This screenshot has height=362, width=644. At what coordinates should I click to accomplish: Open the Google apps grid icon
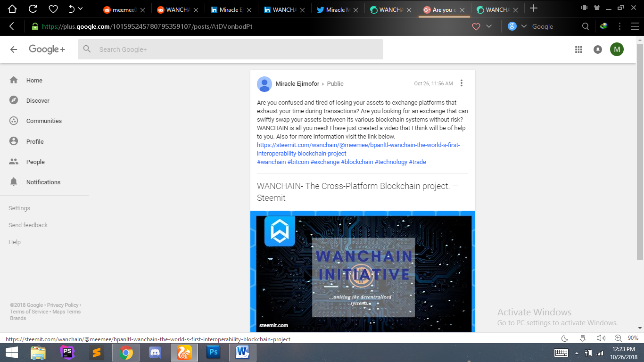click(578, 49)
